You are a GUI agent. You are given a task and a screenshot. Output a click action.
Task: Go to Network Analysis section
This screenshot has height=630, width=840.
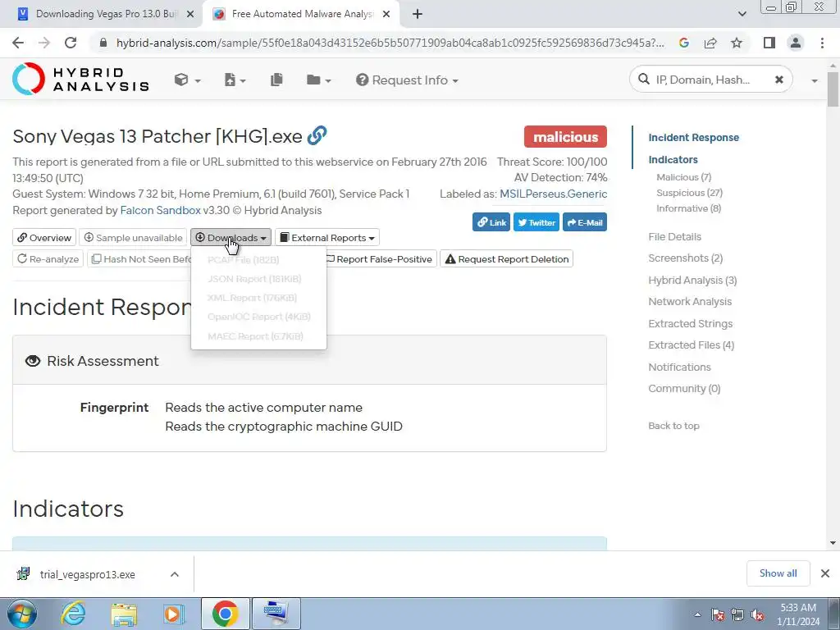point(689,302)
